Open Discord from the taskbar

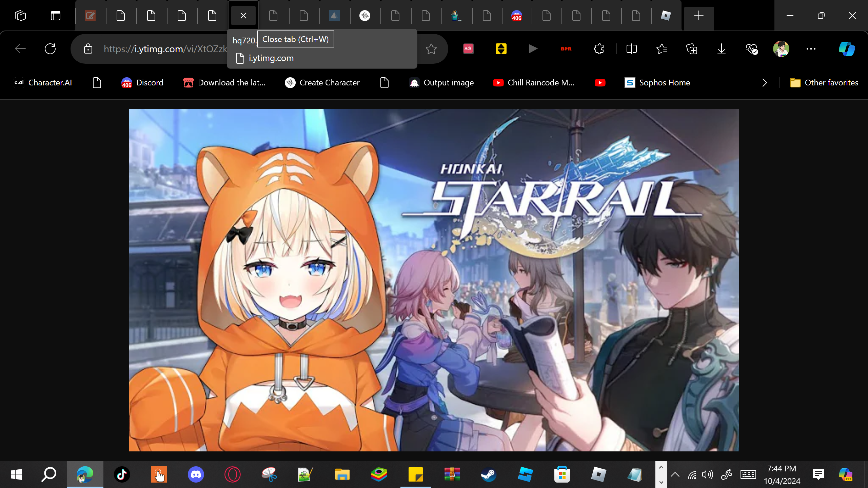(196, 474)
